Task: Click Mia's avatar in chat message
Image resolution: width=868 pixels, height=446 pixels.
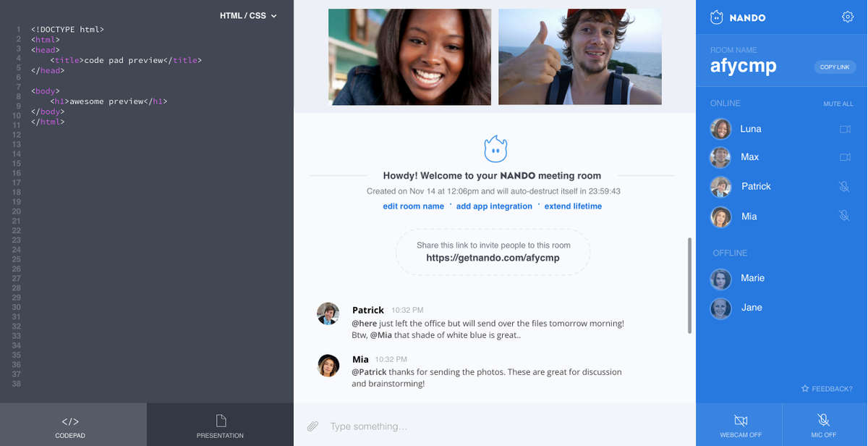Action: click(x=328, y=365)
